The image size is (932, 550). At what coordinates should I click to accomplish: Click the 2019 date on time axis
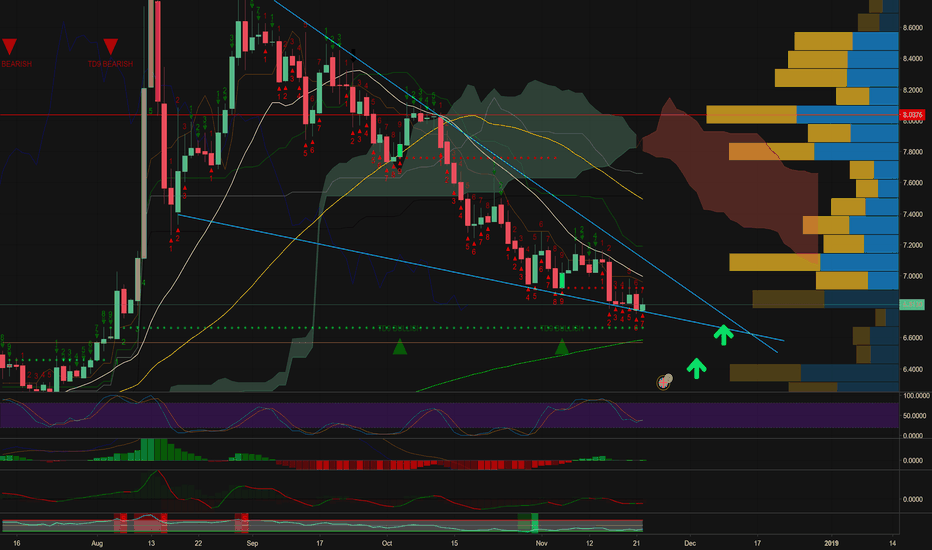point(831,543)
